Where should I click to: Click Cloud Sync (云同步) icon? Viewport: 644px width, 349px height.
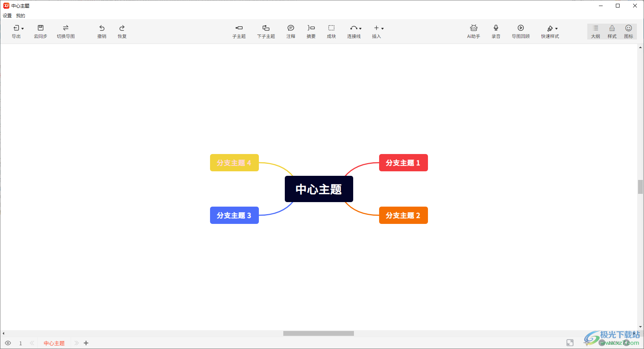[x=41, y=28]
